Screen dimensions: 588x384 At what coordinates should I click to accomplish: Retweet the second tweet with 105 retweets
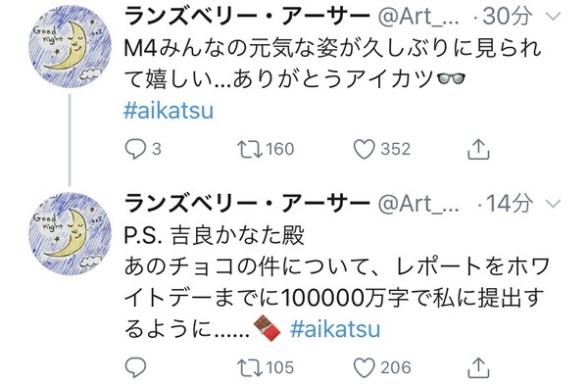[x=249, y=367]
